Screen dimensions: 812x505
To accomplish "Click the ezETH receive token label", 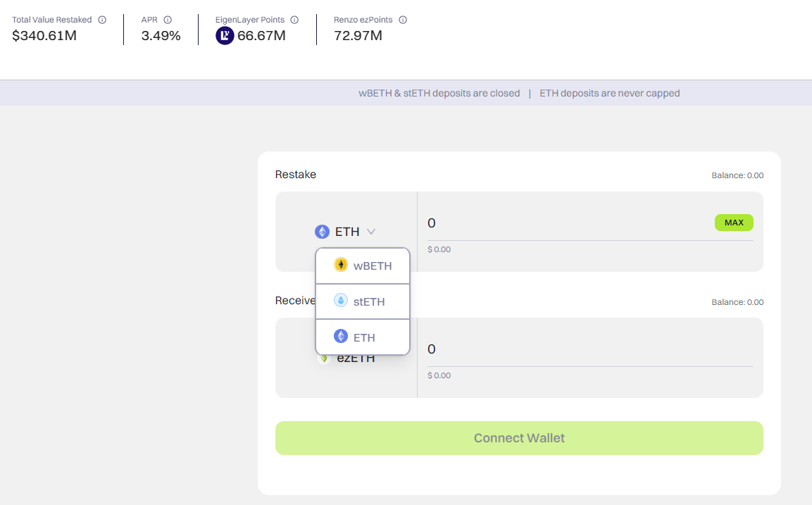I will tap(356, 359).
